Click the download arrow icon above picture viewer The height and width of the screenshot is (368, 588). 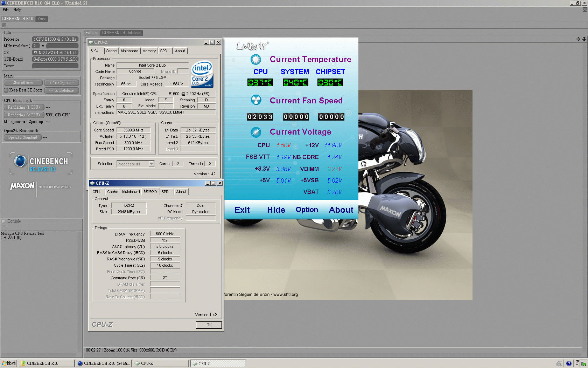click(x=584, y=39)
